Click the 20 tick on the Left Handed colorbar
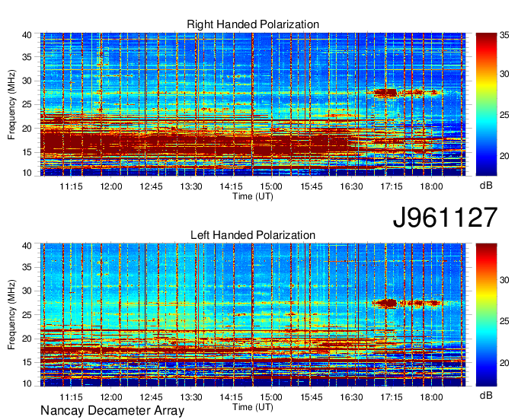The image size is (518, 420). pos(504,363)
